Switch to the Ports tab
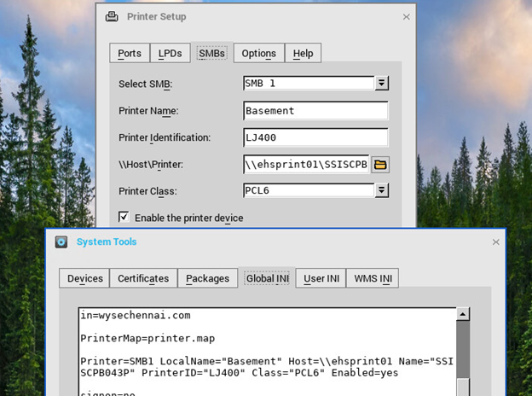The height and width of the screenshot is (396, 532). coord(130,53)
